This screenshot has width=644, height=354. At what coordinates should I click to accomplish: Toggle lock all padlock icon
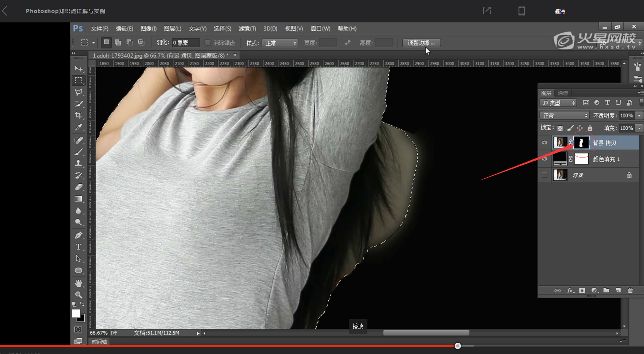tap(590, 128)
